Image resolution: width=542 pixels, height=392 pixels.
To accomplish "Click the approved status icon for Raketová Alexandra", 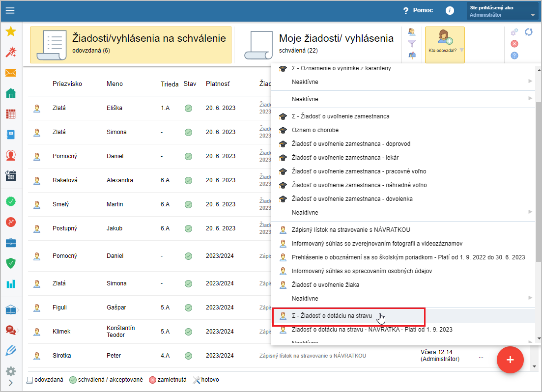I will coord(188,180).
